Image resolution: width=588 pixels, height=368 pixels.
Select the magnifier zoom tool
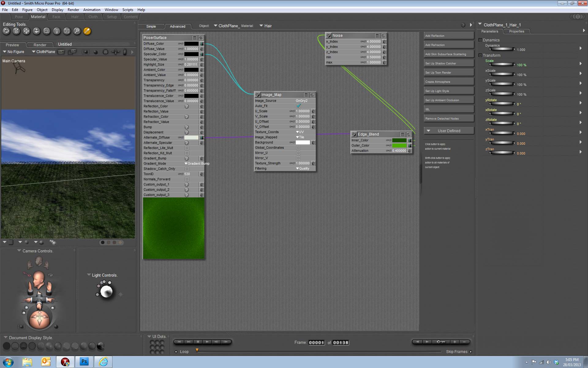tap(77, 31)
